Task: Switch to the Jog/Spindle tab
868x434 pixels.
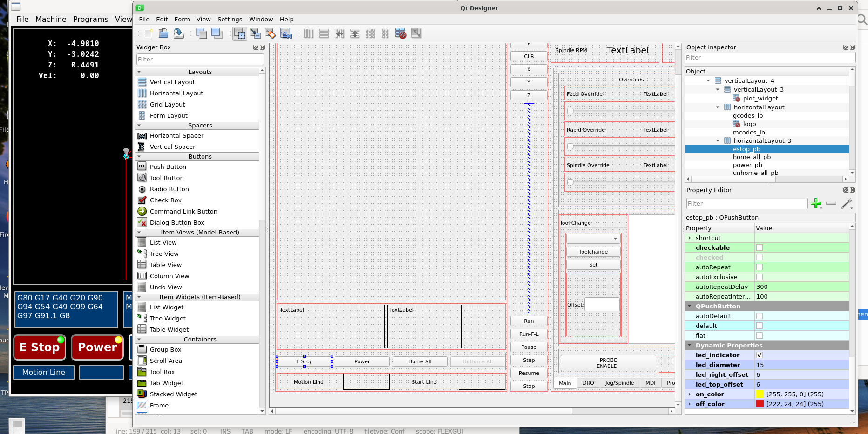Action: (x=619, y=383)
